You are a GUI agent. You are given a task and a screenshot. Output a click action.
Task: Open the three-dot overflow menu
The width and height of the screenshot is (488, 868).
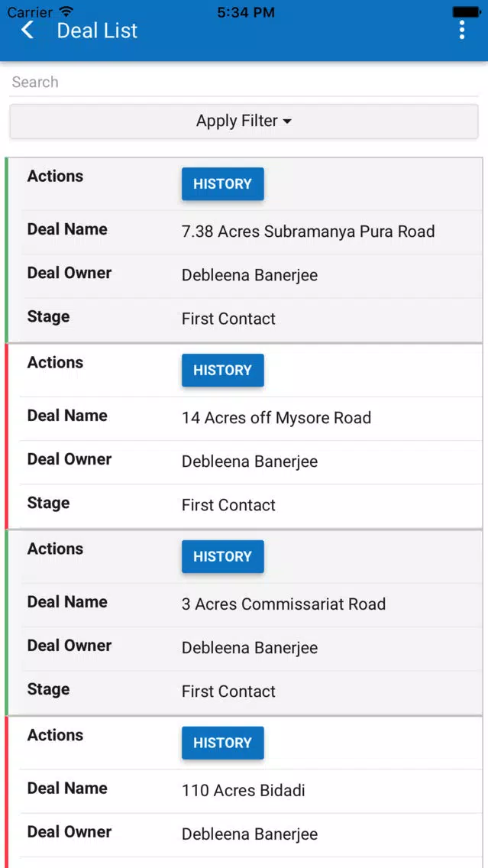point(462,30)
